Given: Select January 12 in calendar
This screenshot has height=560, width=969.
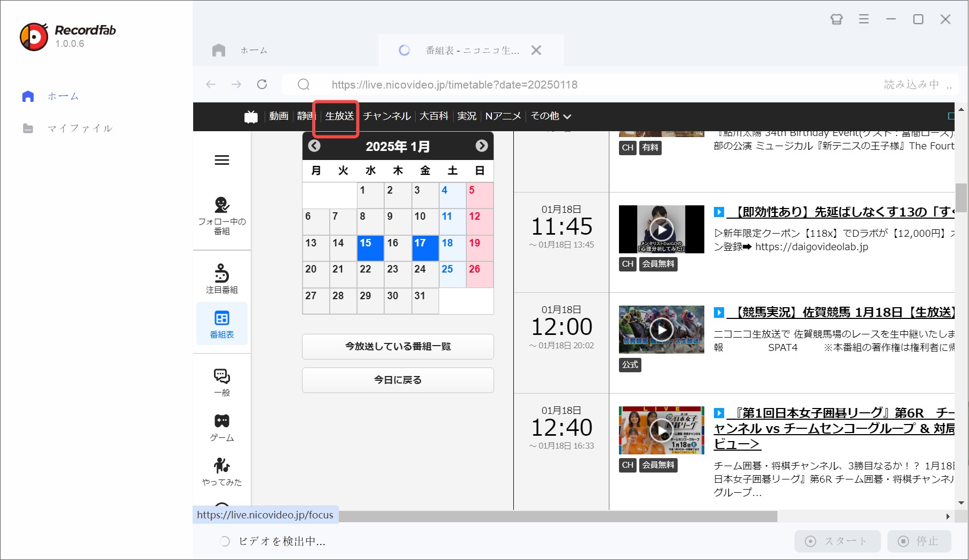Looking at the screenshot, I should tap(480, 222).
